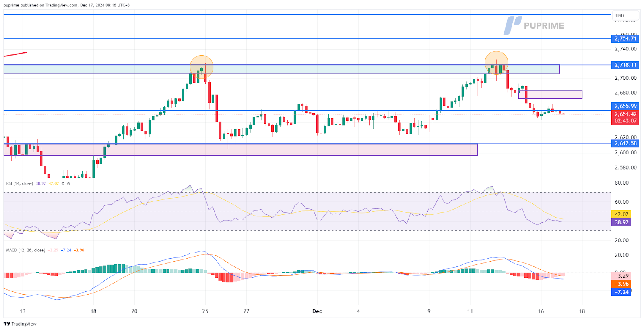
Task: Click the 2,700.00 price axis value
Action: pos(625,78)
